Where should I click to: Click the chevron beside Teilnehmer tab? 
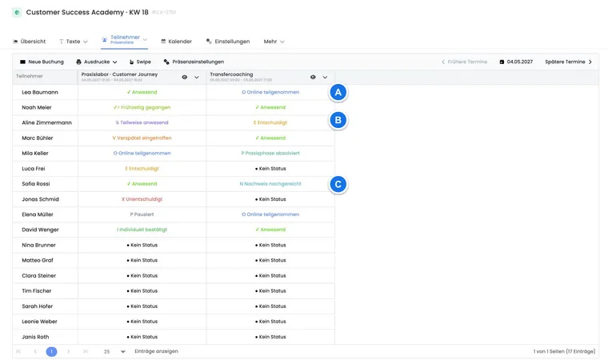pyautogui.click(x=145, y=39)
